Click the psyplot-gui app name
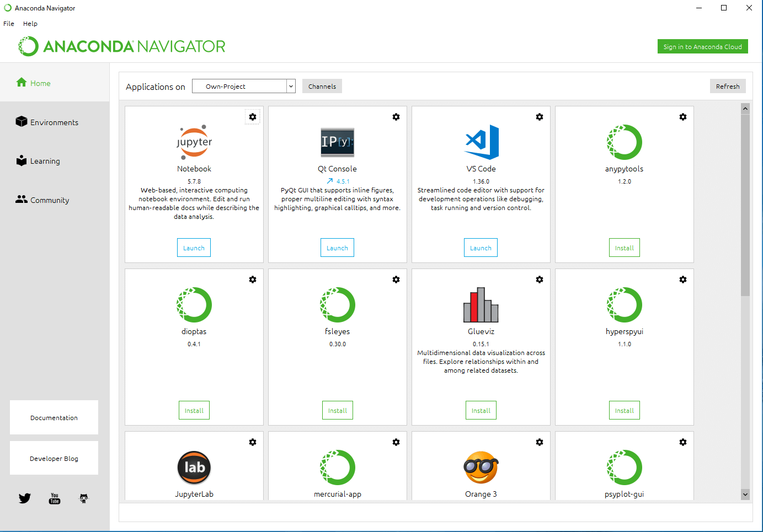 point(625,494)
